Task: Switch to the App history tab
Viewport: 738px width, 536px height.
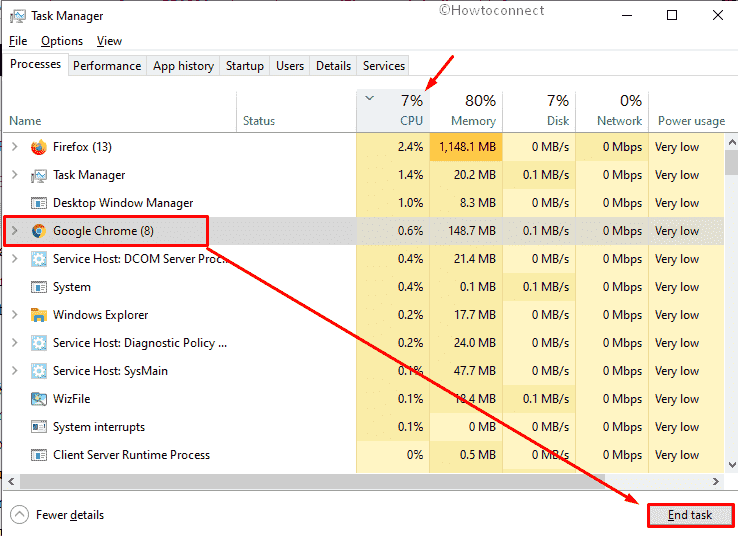Action: (x=183, y=66)
